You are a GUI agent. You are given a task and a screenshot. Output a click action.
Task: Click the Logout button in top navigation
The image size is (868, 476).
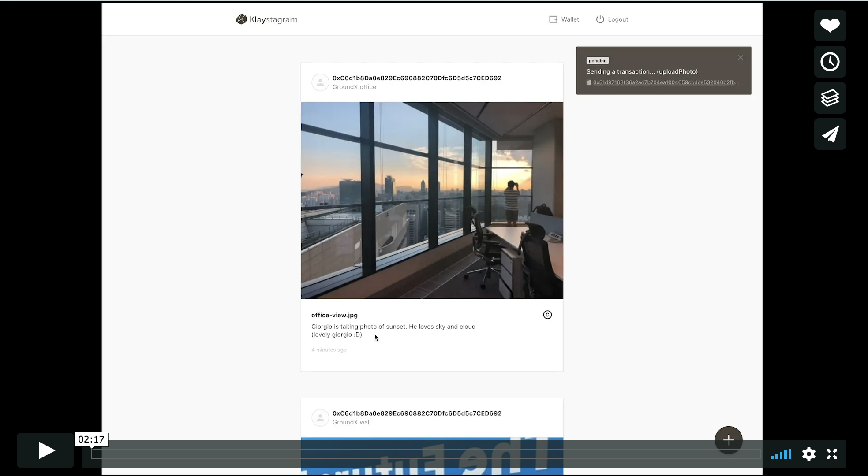611,19
